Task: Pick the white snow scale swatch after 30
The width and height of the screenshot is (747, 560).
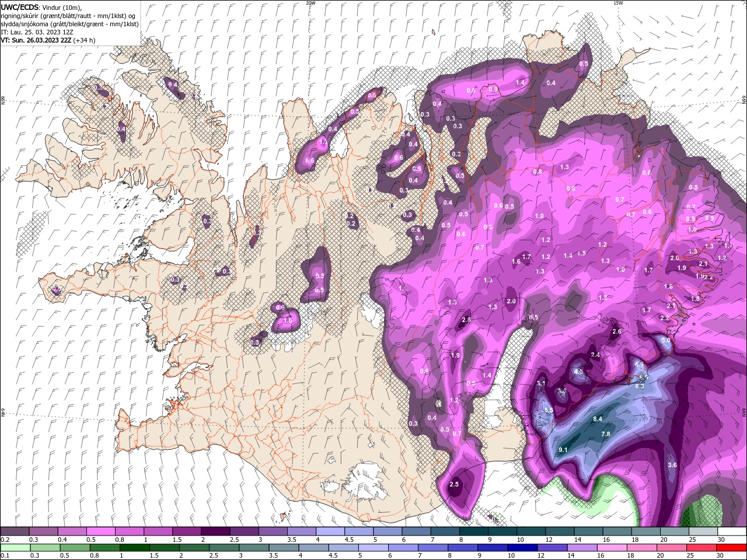Action: pyautogui.click(x=732, y=531)
